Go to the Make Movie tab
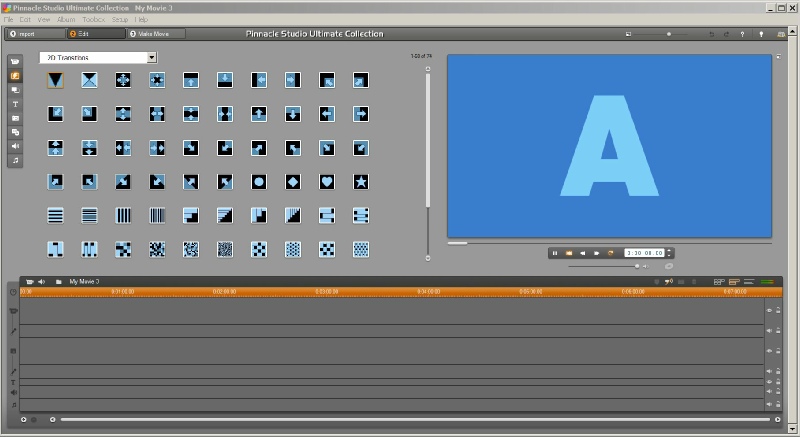The height and width of the screenshot is (437, 800). click(153, 34)
